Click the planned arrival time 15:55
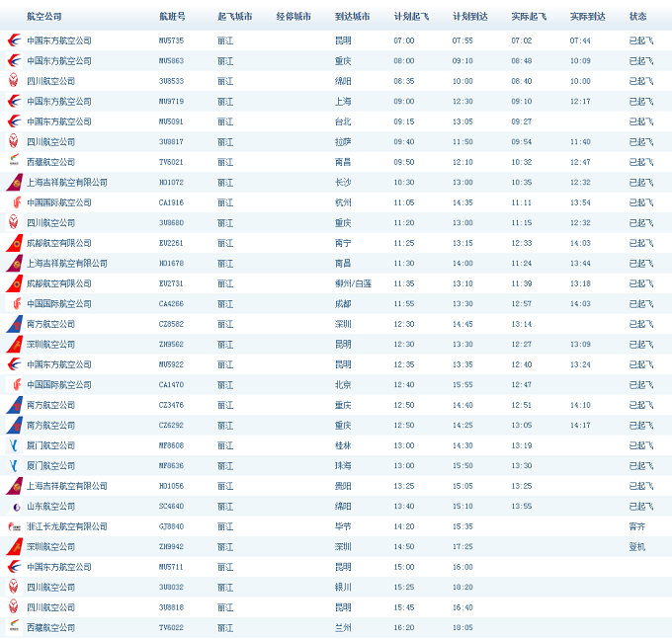This screenshot has height=639, width=672. point(462,385)
